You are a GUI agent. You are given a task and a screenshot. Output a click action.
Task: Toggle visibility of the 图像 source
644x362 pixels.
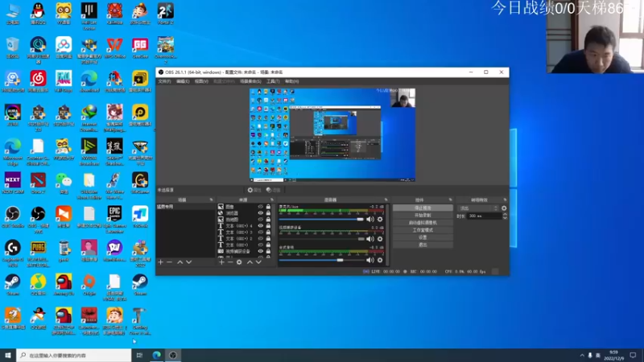point(260,207)
